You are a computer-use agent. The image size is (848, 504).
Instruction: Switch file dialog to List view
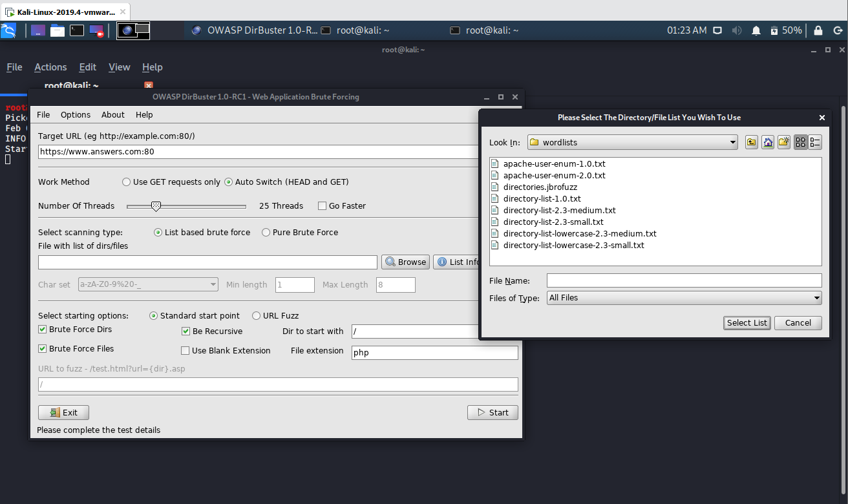point(801,142)
